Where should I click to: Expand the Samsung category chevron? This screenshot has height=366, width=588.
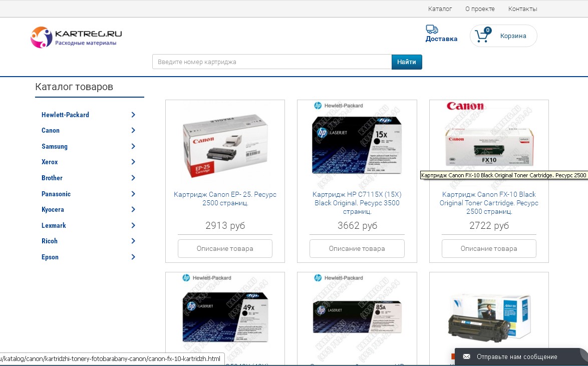(133, 146)
